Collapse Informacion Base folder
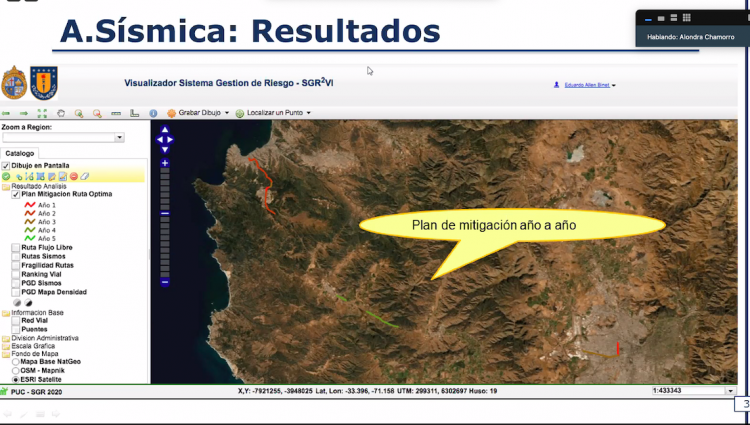 tap(6, 313)
